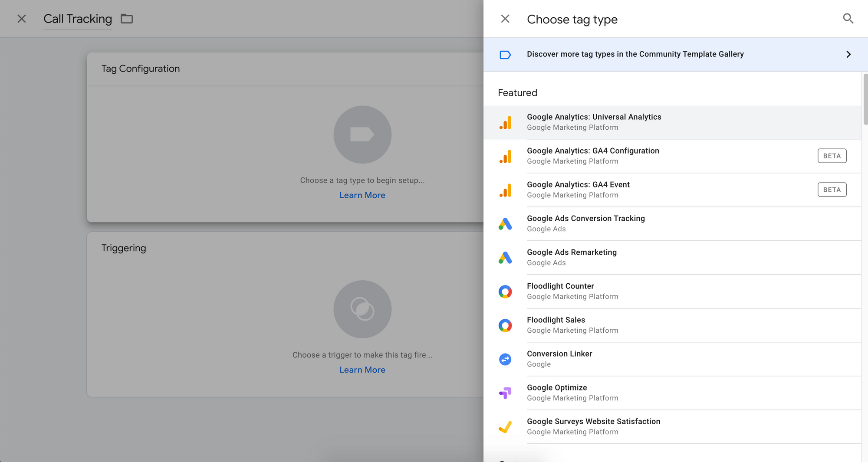Click the Conversion Linker arrows icon
Screen dimensions: 868x462
pyautogui.click(x=505, y=359)
